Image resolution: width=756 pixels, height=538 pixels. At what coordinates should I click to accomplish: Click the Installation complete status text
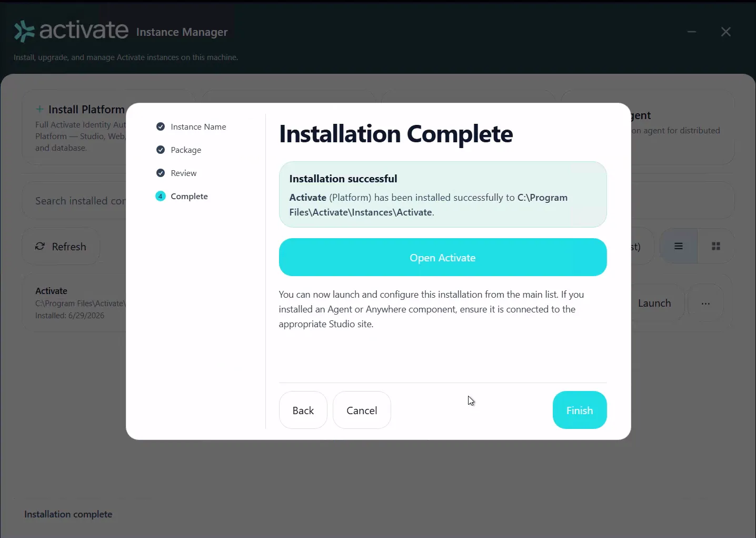click(68, 514)
